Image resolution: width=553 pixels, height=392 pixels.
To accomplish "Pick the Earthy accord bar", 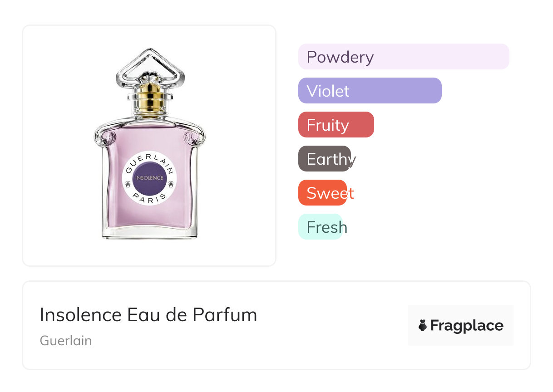I will pyautogui.click(x=325, y=159).
